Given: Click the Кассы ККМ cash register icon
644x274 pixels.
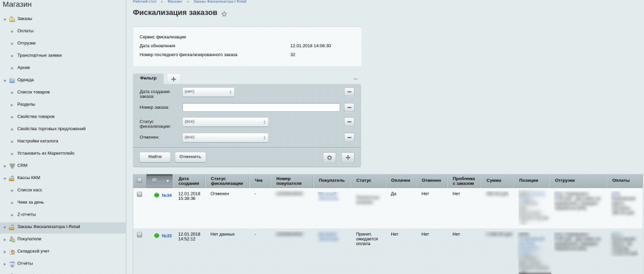Looking at the screenshot, I should 12,178.
